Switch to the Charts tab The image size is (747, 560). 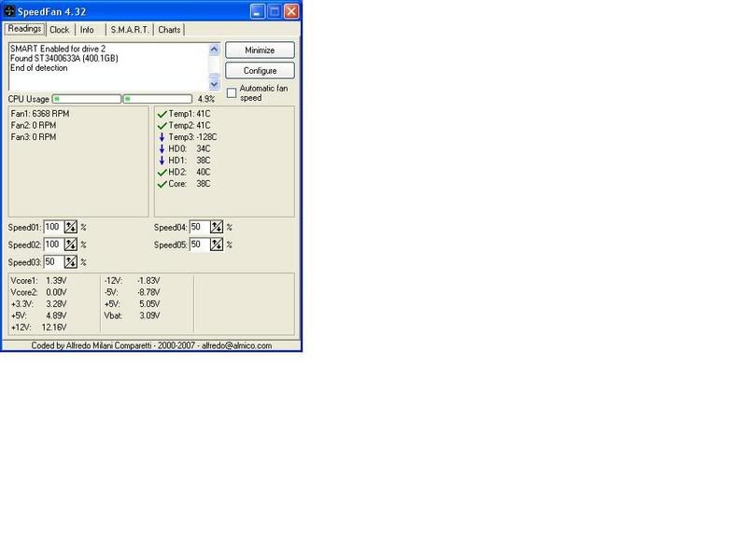[169, 30]
